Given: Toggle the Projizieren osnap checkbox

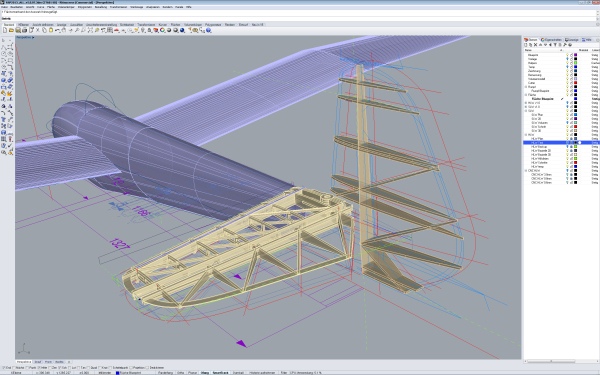Looking at the screenshot, I should (131, 367).
